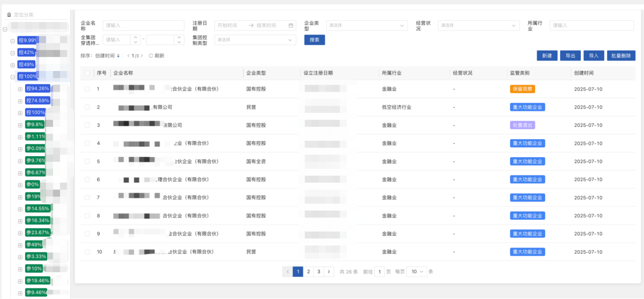Click the next-page arrow beside 1/3
Image resolution: width=644 pixels, height=299 pixels.
coord(141,55)
